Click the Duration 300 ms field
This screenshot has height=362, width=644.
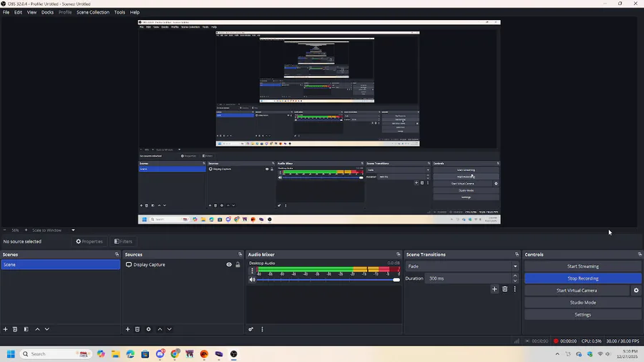[x=468, y=278]
